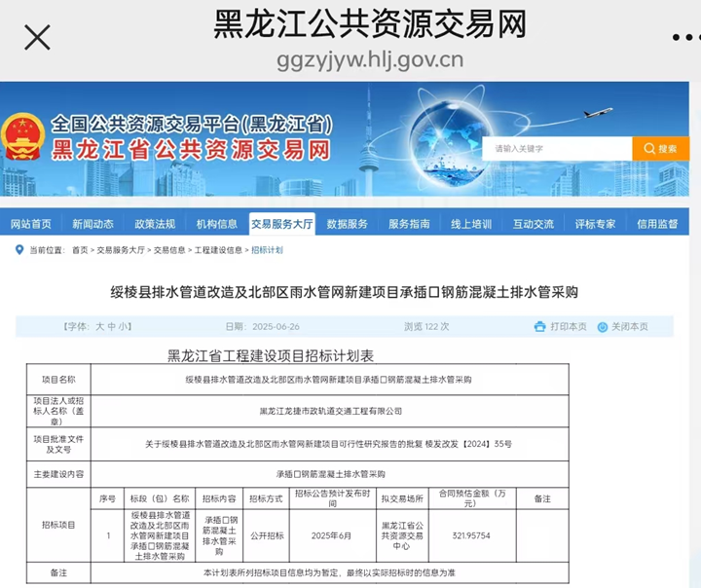Go to 招标计划 in breadcrumb
This screenshot has width=701, height=588.
267,250
